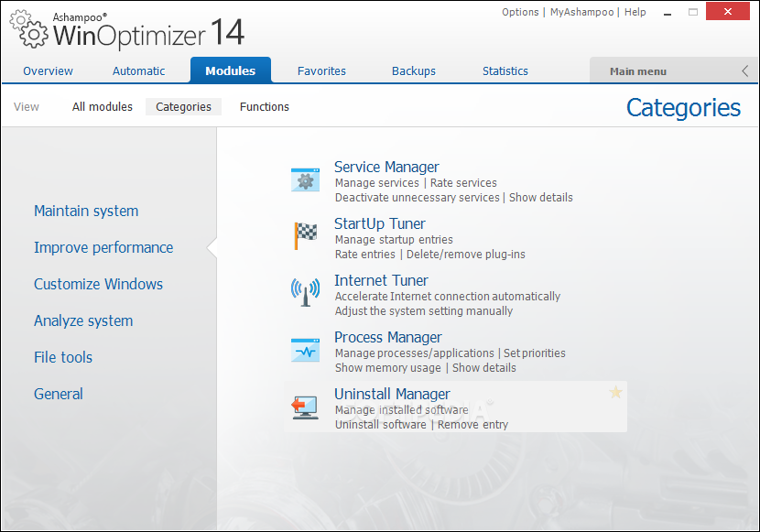The width and height of the screenshot is (760, 532).
Task: Open the Statistics tab
Action: [505, 71]
